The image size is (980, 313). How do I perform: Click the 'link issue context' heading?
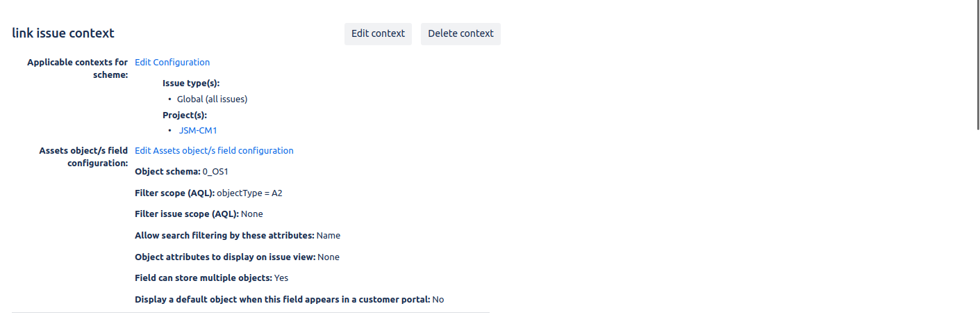point(63,33)
